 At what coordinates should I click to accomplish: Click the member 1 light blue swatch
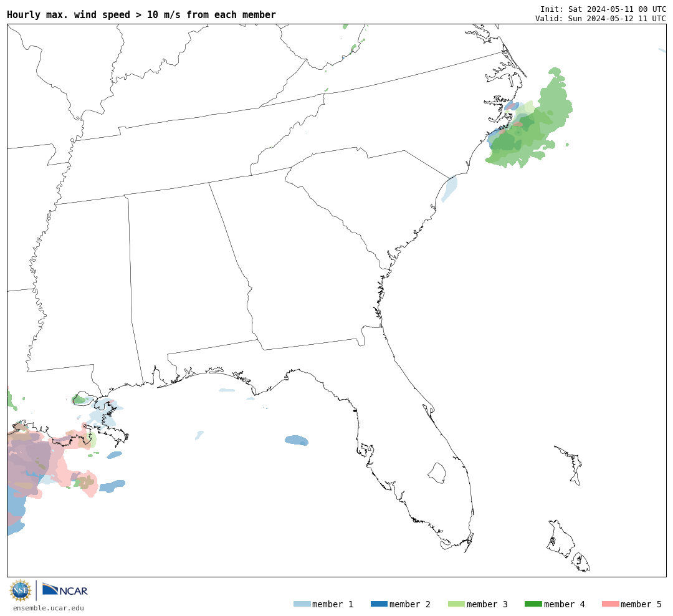[302, 604]
